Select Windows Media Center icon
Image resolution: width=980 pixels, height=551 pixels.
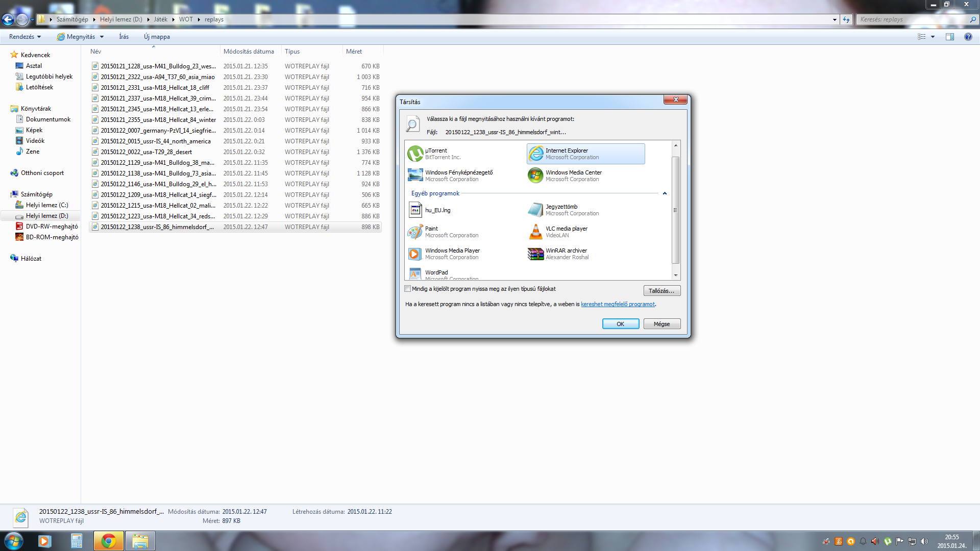tap(535, 176)
